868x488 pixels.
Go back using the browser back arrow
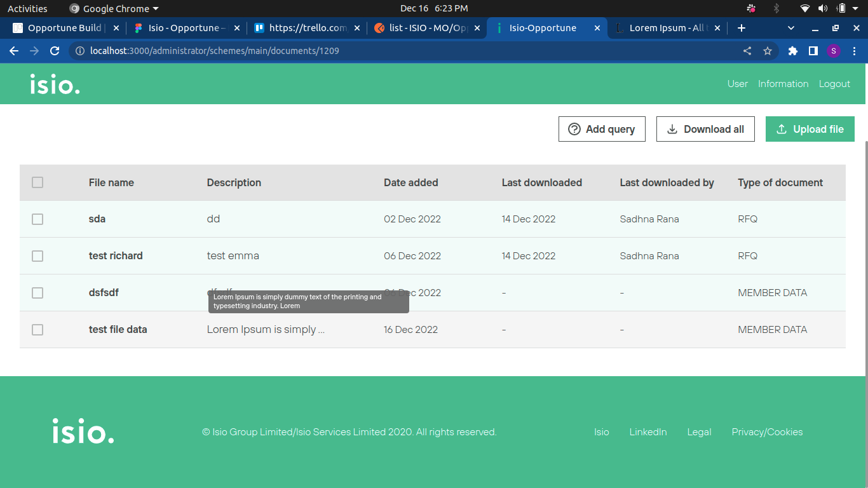14,51
